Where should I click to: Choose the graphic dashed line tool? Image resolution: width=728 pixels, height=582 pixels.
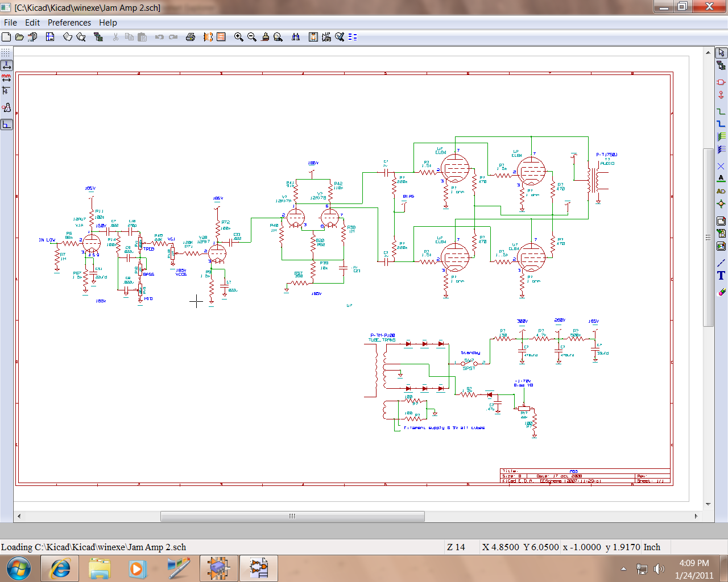721,263
